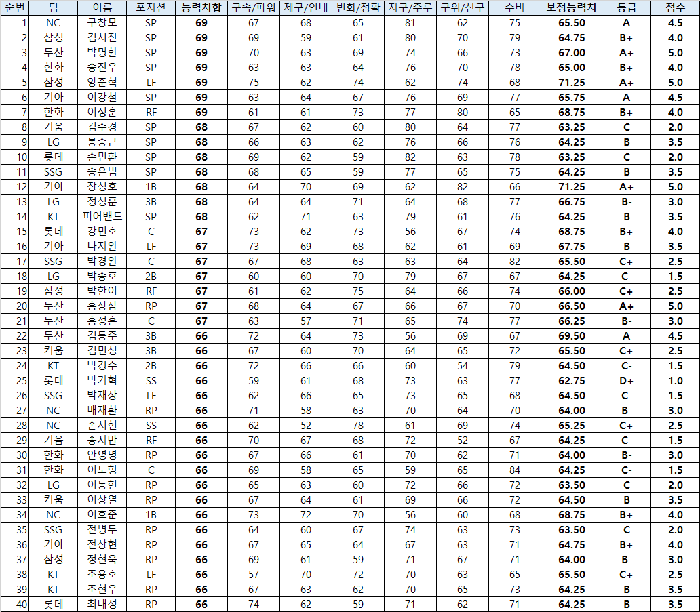Select the name cell 장성호
The width and height of the screenshot is (700, 612).
coord(102,187)
